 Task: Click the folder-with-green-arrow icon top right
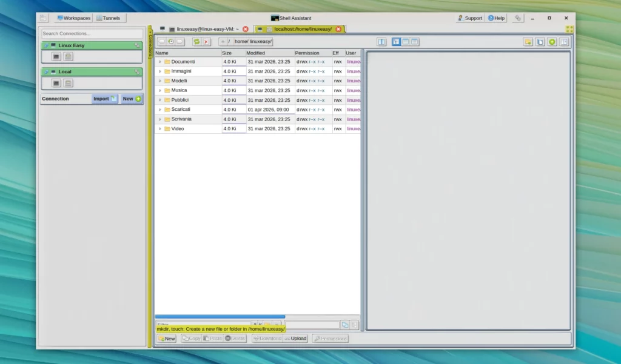528,42
